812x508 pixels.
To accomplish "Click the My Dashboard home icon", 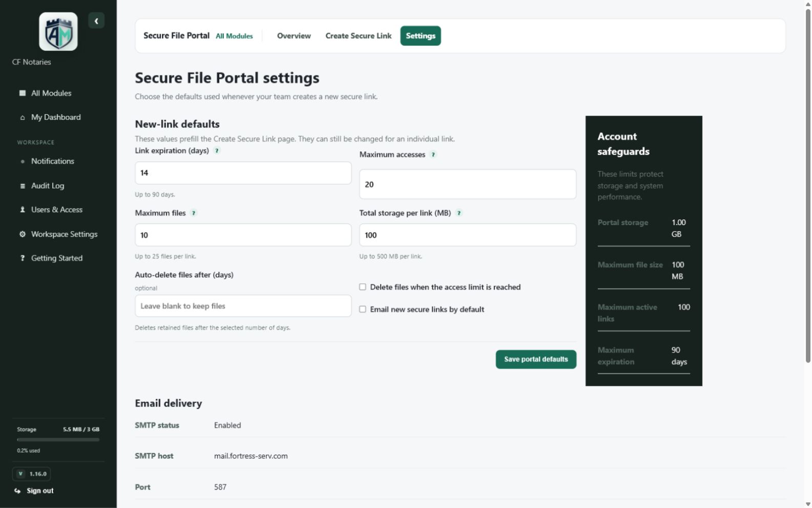I will (23, 117).
